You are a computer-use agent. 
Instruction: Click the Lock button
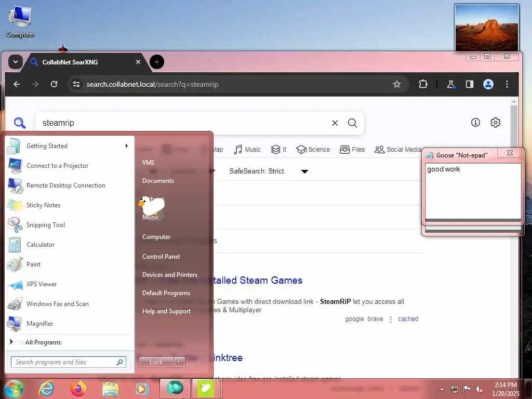coord(156,362)
